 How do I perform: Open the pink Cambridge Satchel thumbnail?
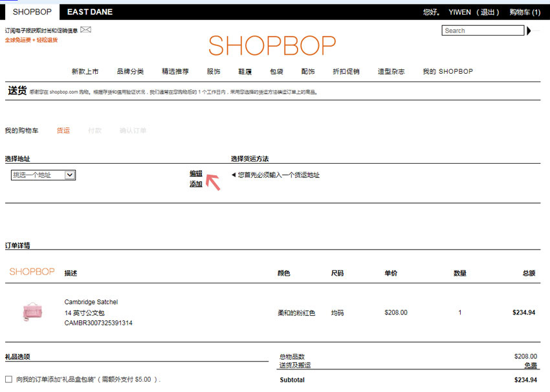click(32, 312)
